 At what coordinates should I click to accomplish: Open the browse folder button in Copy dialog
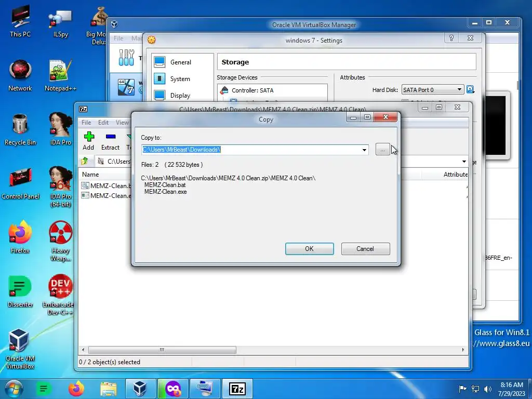pos(382,150)
